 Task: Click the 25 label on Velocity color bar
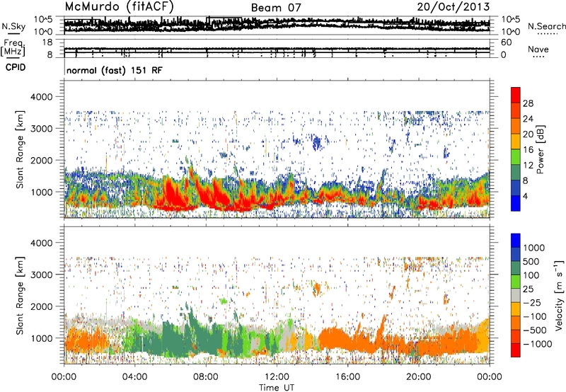(528, 289)
